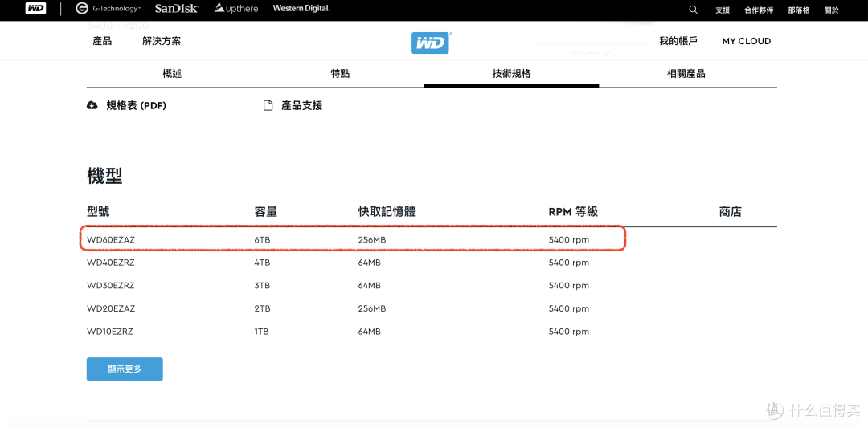Select the 技術規格 tab
868x428 pixels.
[511, 74]
